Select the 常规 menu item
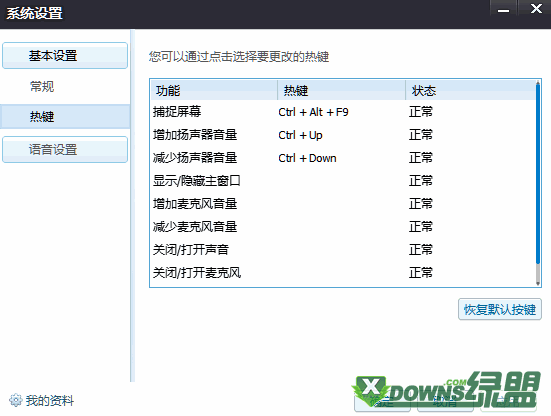 [x=65, y=86]
